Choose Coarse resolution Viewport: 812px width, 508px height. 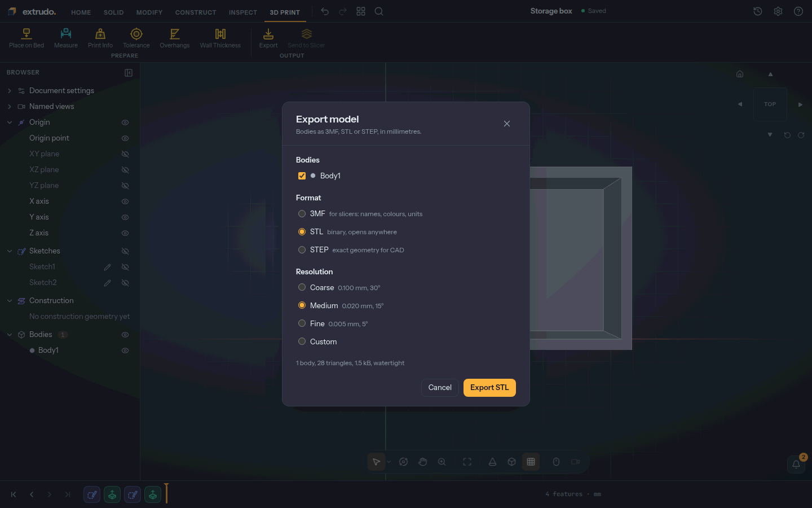(302, 287)
